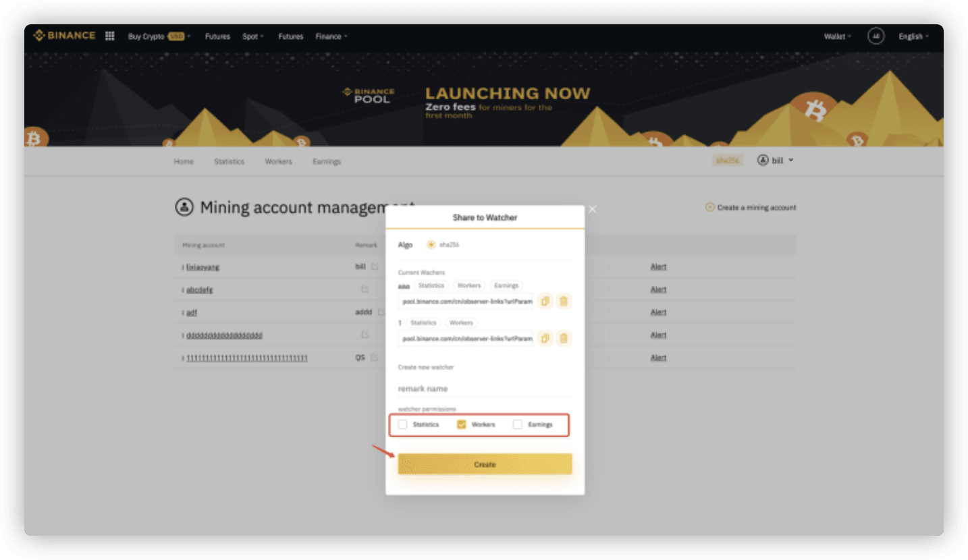Tick the Statistics watcher permission checkbox
The width and height of the screenshot is (968, 560).
click(403, 424)
